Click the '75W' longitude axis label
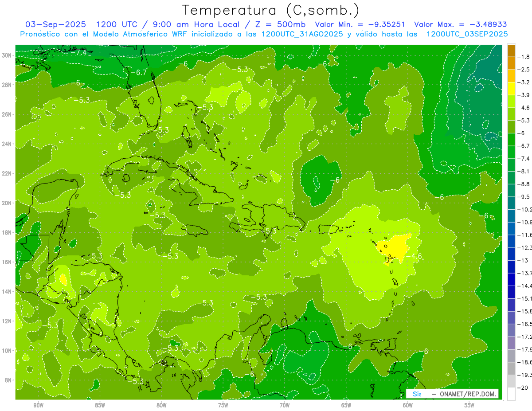The width and height of the screenshot is (532, 411). point(223,405)
